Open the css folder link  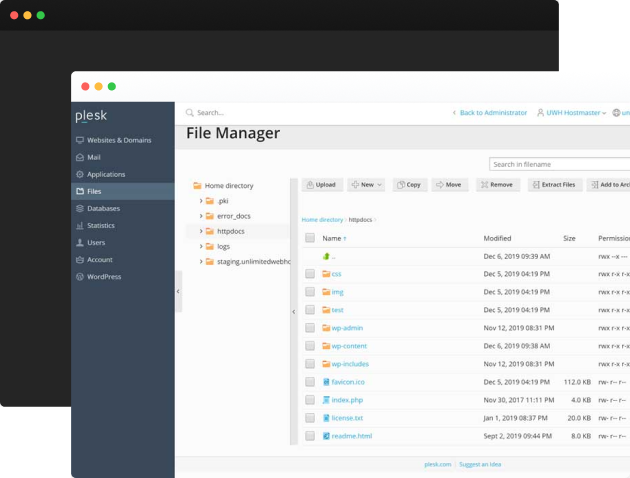(x=336, y=274)
